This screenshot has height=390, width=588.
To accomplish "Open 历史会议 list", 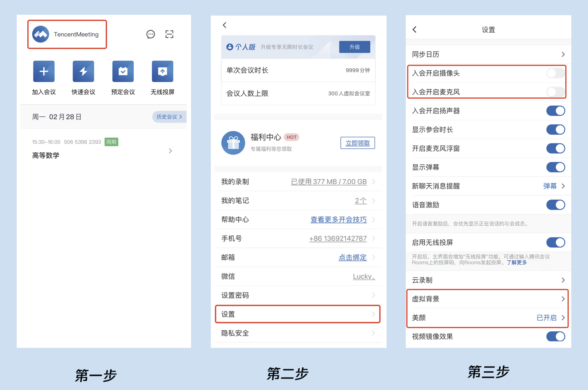I will pos(169,117).
